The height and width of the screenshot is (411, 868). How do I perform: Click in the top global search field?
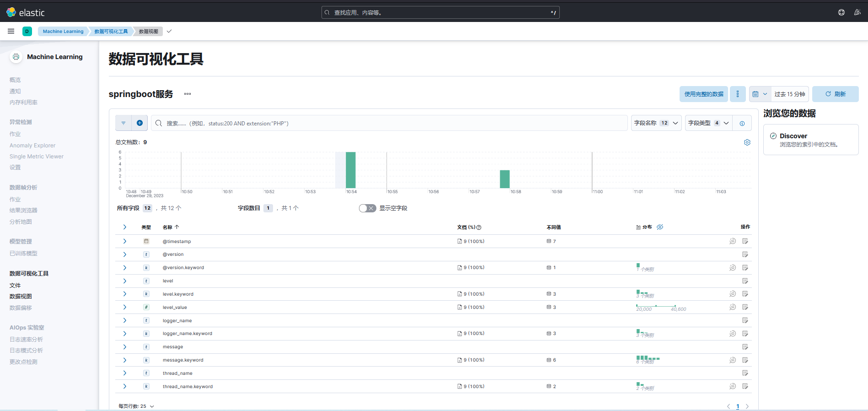[x=440, y=12]
